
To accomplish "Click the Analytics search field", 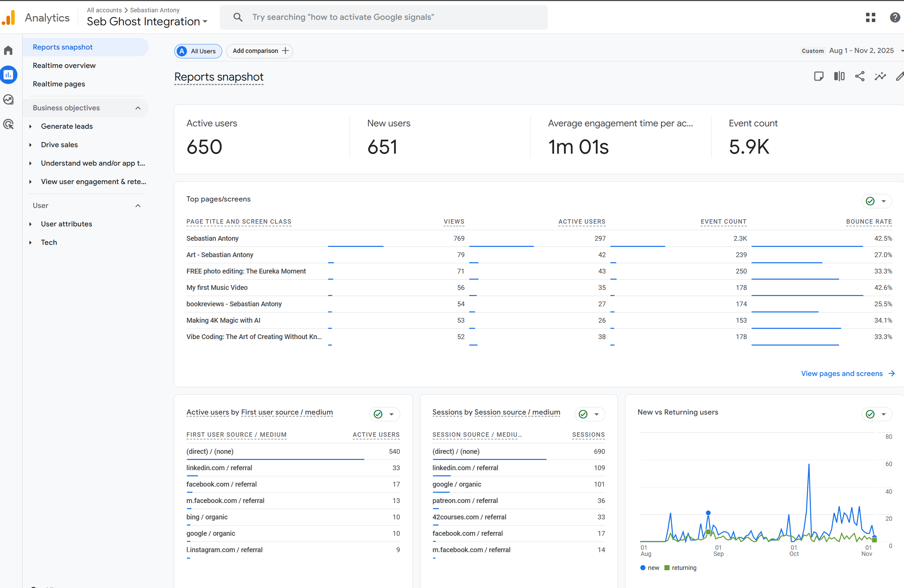I will point(383,17).
